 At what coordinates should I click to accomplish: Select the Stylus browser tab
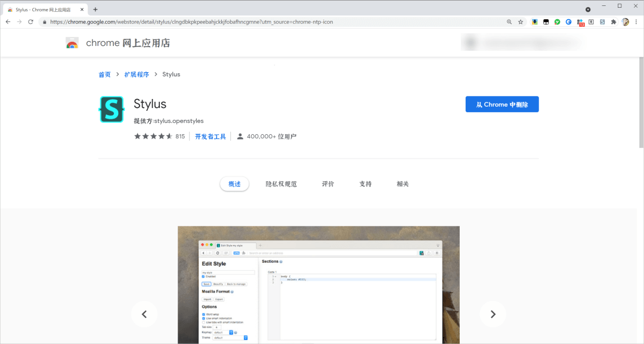(44, 10)
